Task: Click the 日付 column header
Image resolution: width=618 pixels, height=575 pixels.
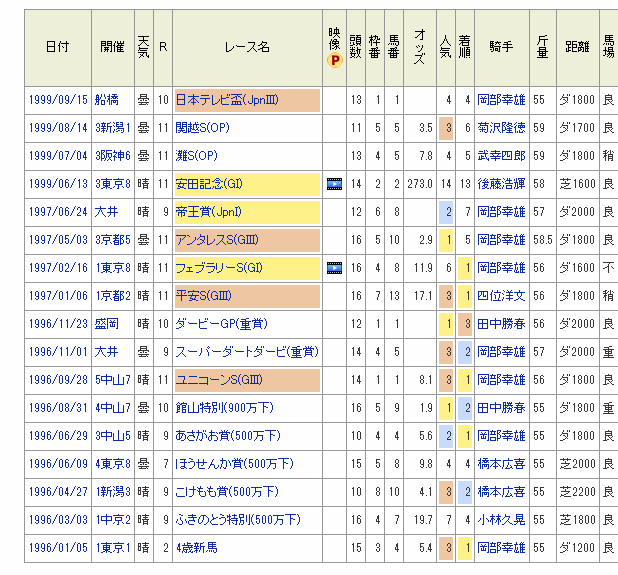Action: (x=57, y=47)
